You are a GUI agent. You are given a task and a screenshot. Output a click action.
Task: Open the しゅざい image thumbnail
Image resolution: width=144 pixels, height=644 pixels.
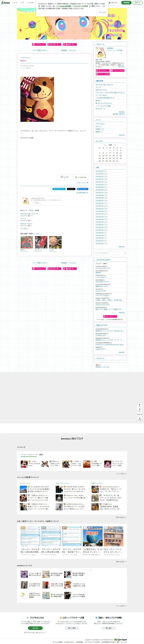tap(55, 242)
